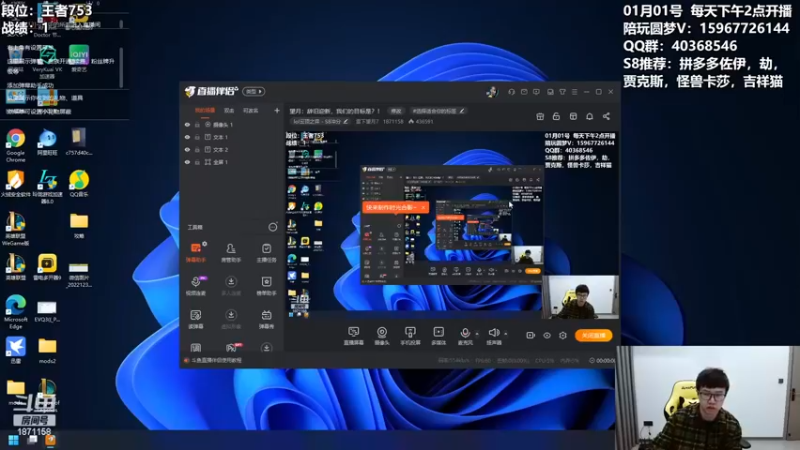Add 手机投屏 phone casting source
The image size is (800, 450).
pyautogui.click(x=410, y=336)
